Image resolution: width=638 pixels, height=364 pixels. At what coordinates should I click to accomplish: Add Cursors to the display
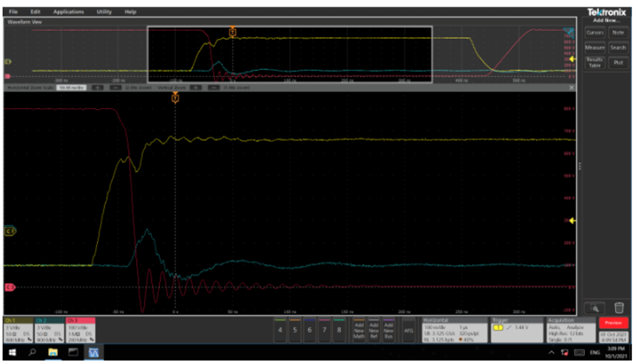click(594, 32)
